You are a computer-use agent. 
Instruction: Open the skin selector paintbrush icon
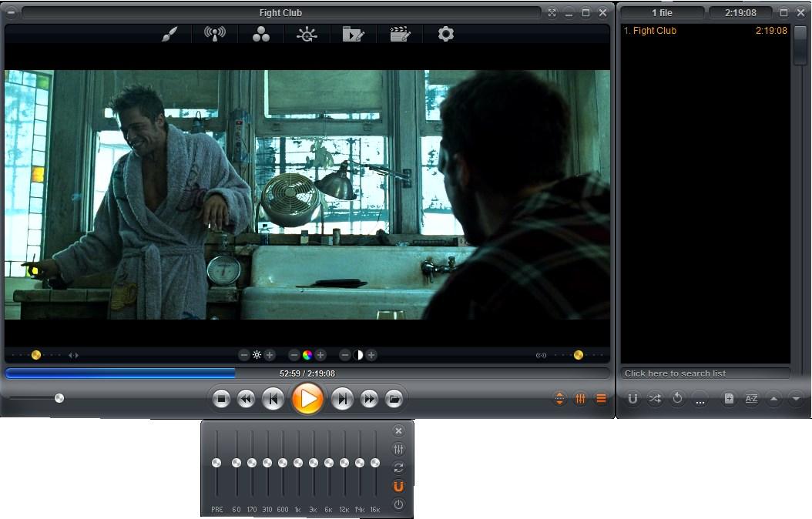(x=169, y=34)
